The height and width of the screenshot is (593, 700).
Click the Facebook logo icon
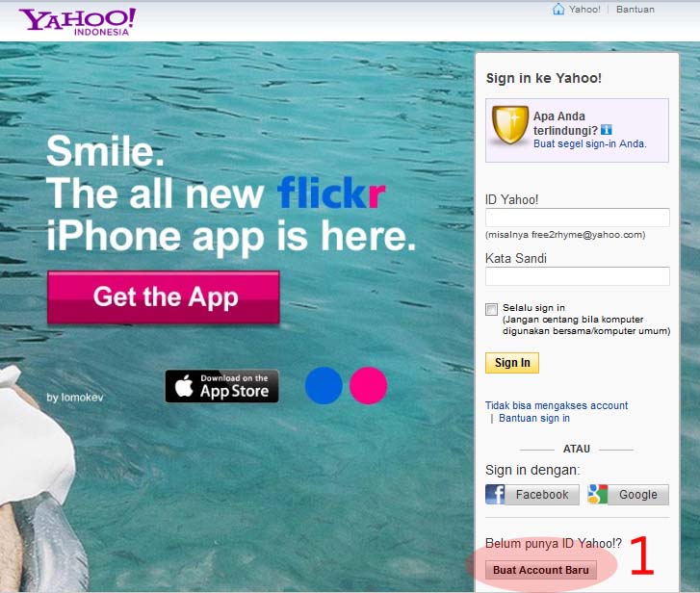(495, 495)
